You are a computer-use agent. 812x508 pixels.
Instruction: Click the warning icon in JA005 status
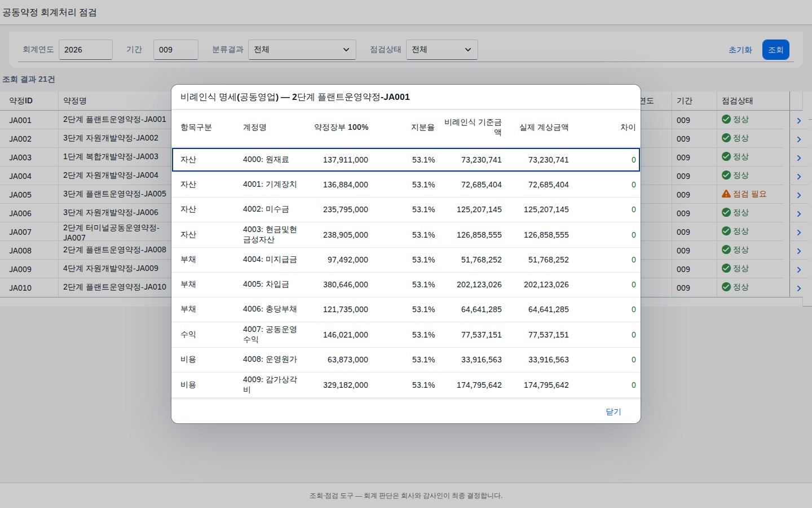click(x=726, y=194)
